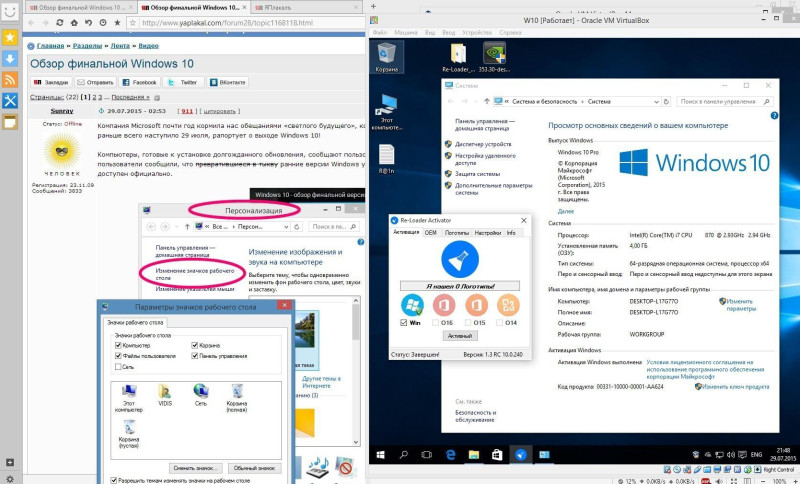The height and width of the screenshot is (484, 800).
Task: Open the yellow star favorites sidebar icon
Action: click(x=10, y=37)
